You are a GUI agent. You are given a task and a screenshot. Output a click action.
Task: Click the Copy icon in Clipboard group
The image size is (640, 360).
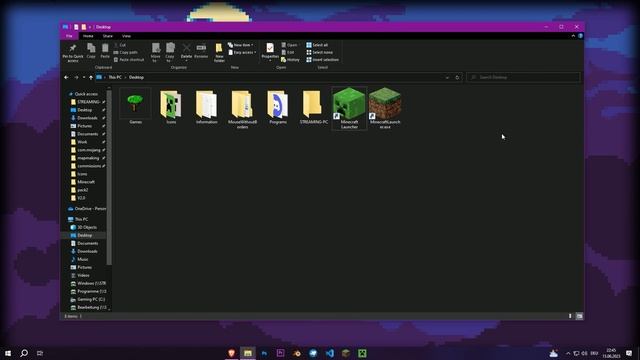pyautogui.click(x=91, y=51)
